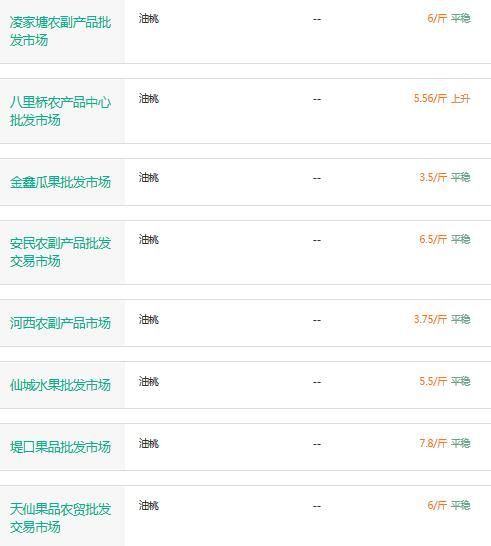Open 堤口果品批发市场 link
This screenshot has height=546, width=491.
tap(60, 447)
